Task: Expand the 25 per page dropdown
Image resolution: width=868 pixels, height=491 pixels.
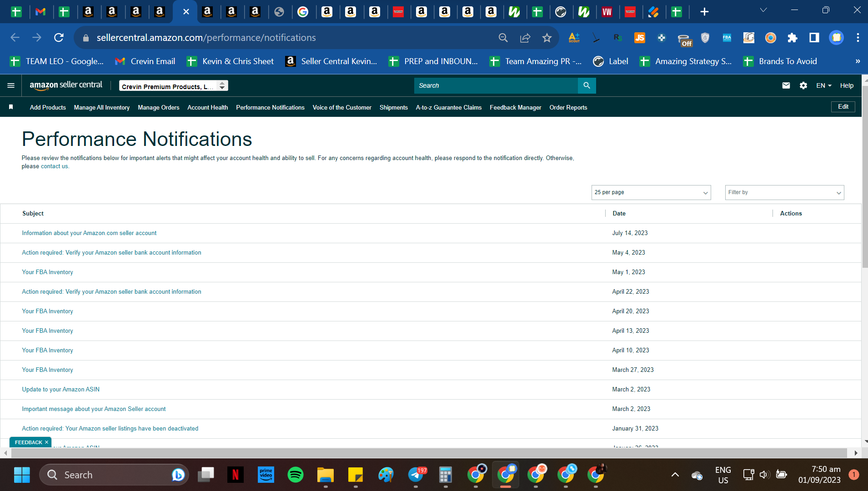Action: pyautogui.click(x=651, y=192)
